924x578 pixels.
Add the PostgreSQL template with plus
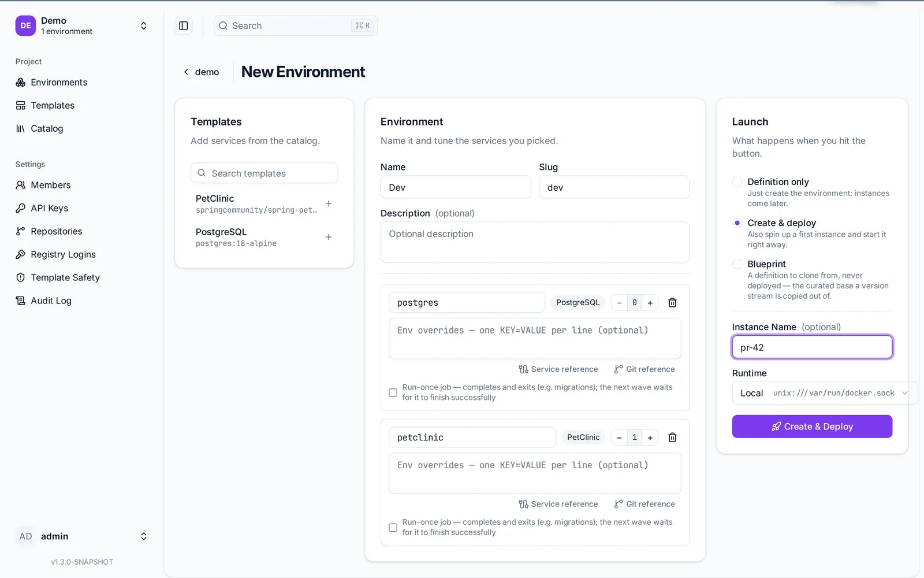329,237
